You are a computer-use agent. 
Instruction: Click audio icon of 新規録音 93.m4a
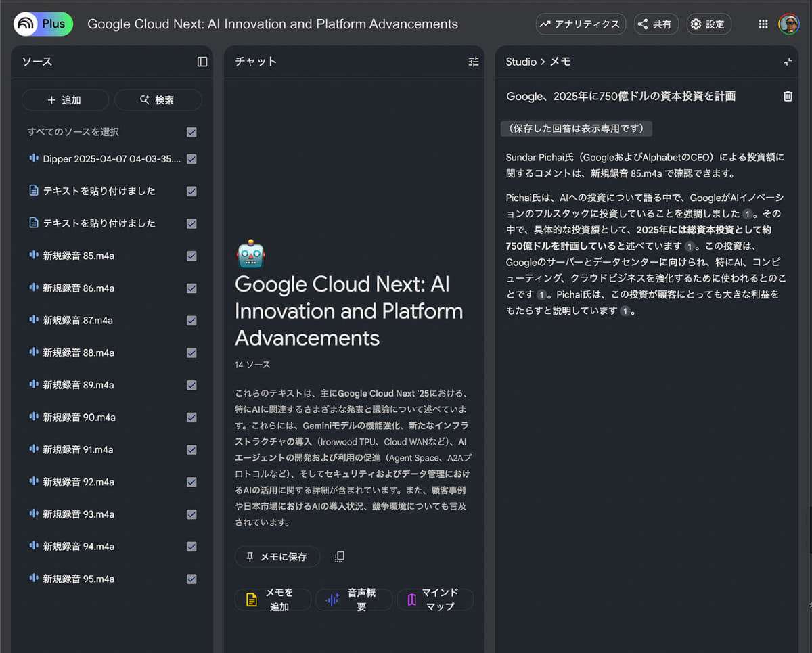[33, 514]
